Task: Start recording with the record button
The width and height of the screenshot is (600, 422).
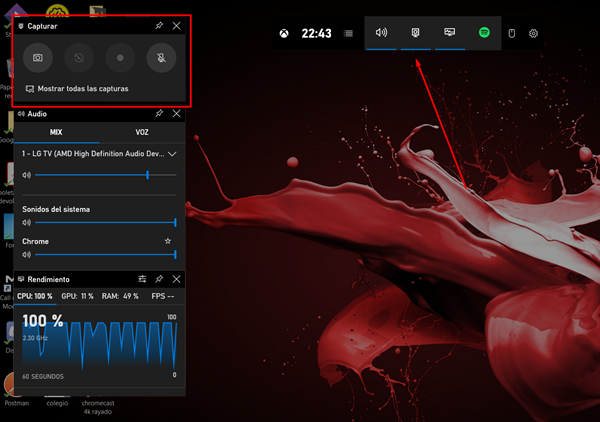Action: coord(121,58)
